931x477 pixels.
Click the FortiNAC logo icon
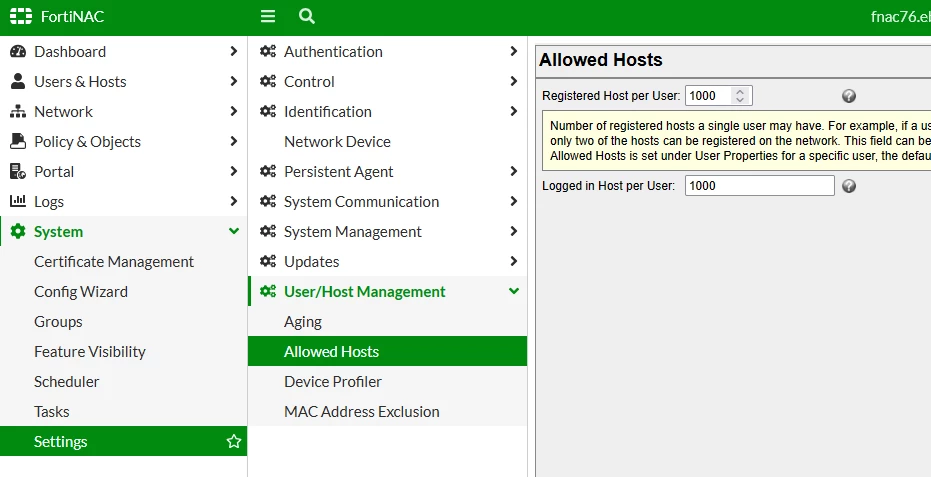click(21, 17)
